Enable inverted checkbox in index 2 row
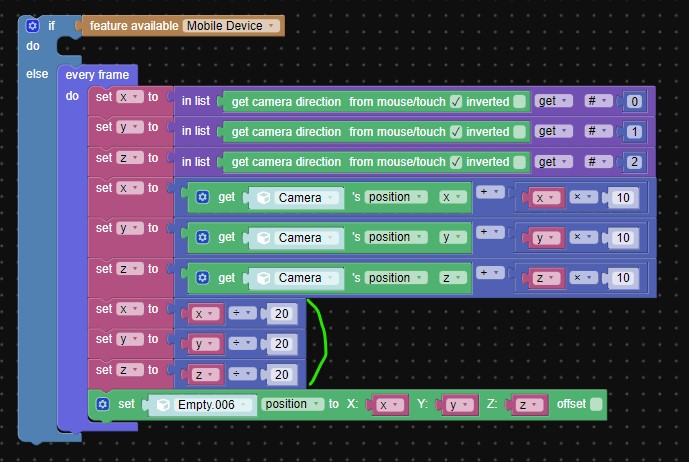This screenshot has width=689, height=462. click(519, 162)
